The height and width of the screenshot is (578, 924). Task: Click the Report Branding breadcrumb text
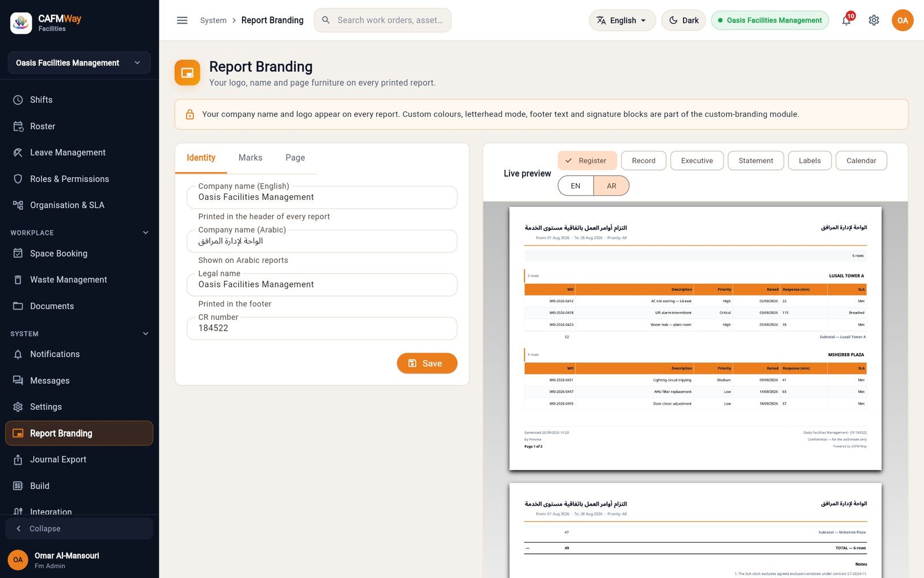[272, 20]
